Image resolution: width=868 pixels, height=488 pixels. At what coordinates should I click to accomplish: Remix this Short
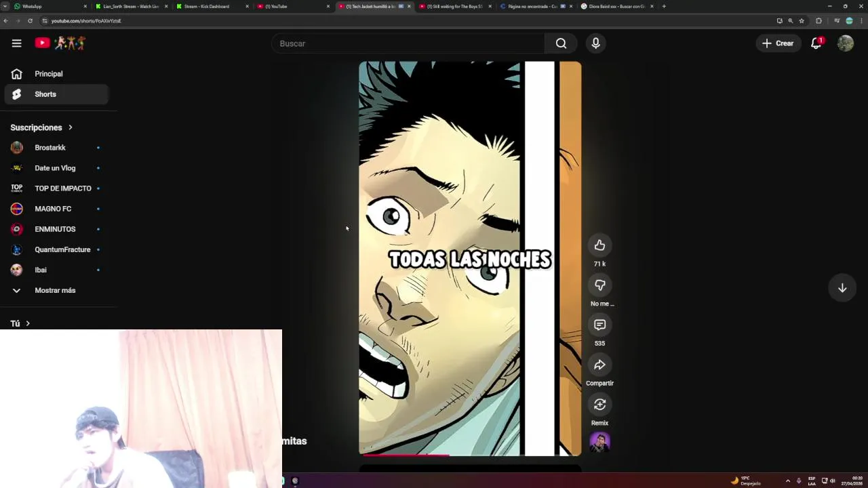point(599,405)
